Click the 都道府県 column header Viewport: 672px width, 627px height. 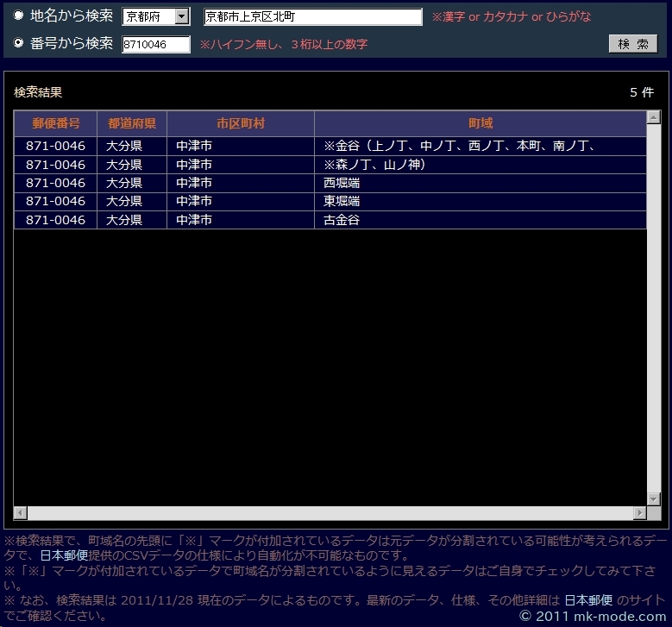131,123
